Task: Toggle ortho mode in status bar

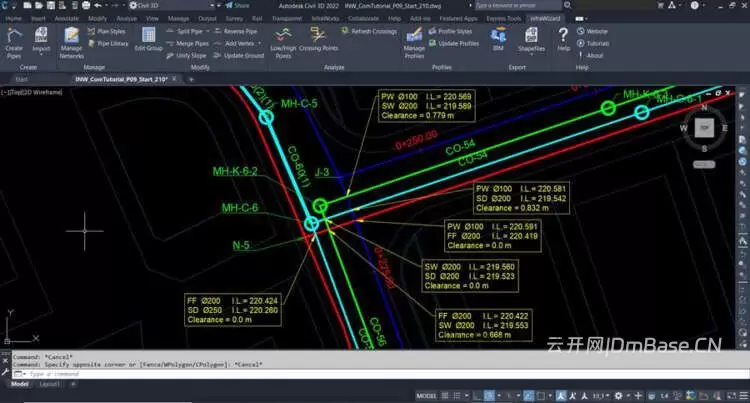Action: pyautogui.click(x=477, y=396)
